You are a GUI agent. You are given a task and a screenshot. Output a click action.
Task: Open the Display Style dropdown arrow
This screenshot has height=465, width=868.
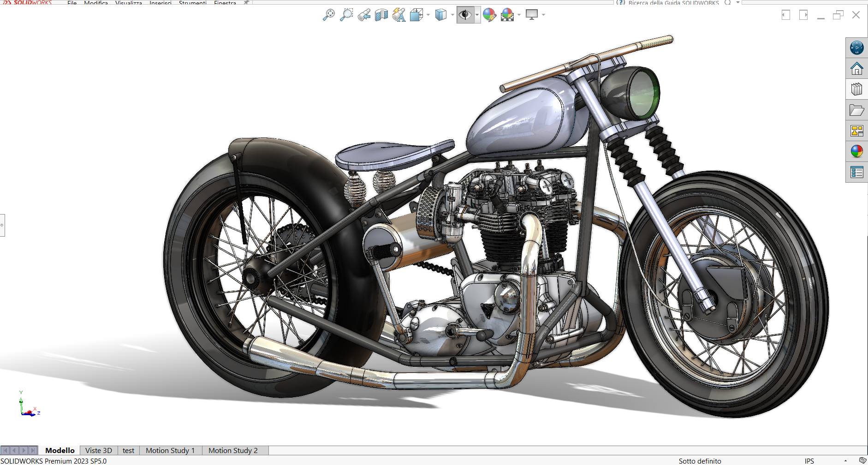point(452,15)
